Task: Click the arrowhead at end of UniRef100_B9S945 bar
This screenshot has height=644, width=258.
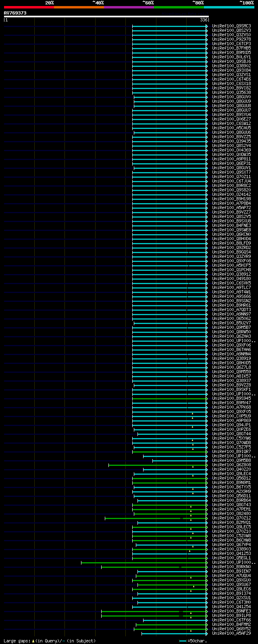Action: [x=207, y=399]
